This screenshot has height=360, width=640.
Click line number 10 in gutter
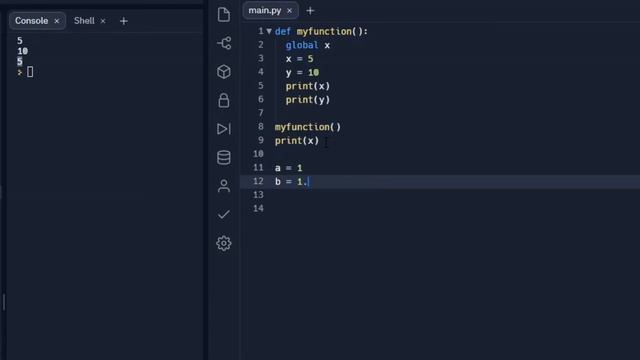click(x=258, y=154)
